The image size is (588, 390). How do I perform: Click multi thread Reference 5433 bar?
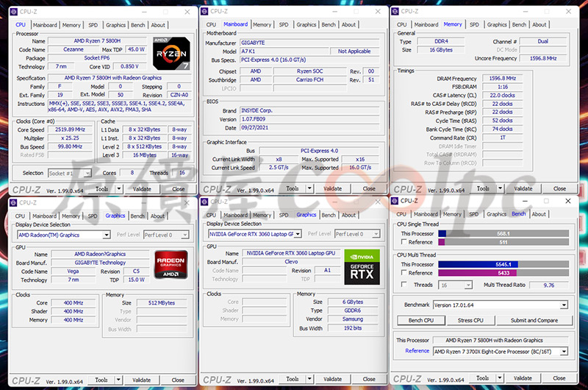503,273
